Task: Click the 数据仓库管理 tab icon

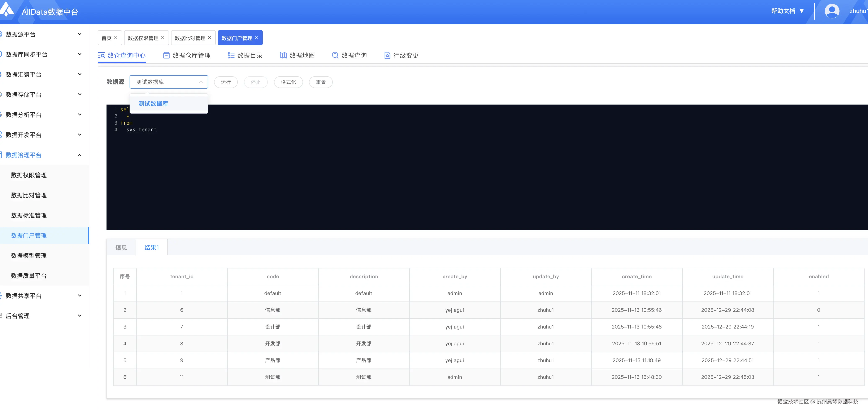Action: (166, 55)
